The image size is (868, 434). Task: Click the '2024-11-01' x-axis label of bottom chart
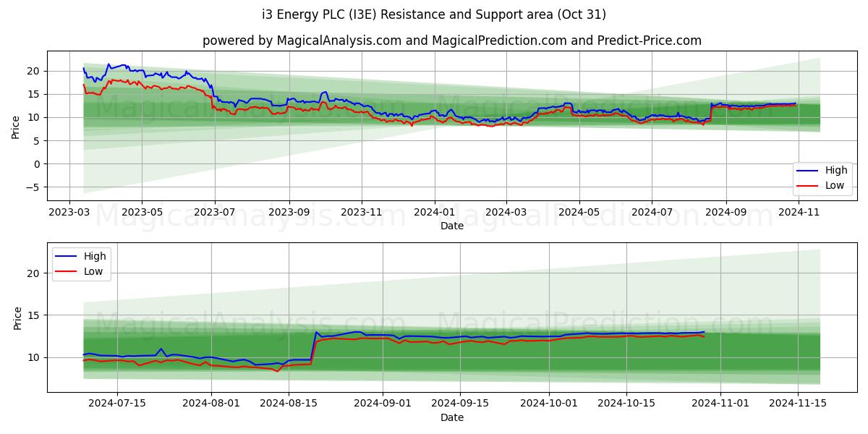point(720,404)
